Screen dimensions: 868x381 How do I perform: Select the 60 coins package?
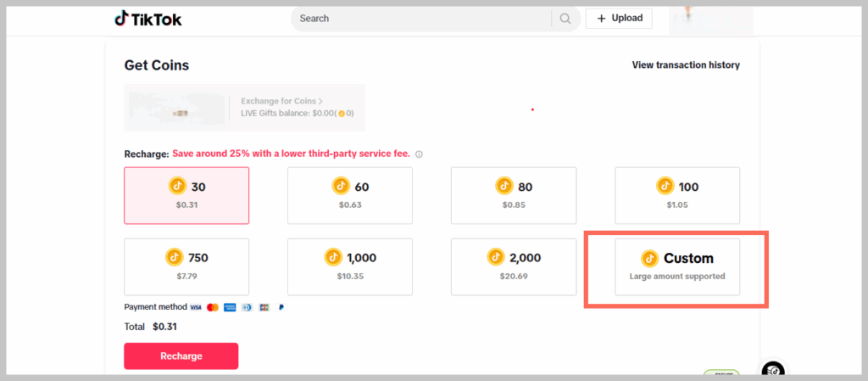click(349, 195)
